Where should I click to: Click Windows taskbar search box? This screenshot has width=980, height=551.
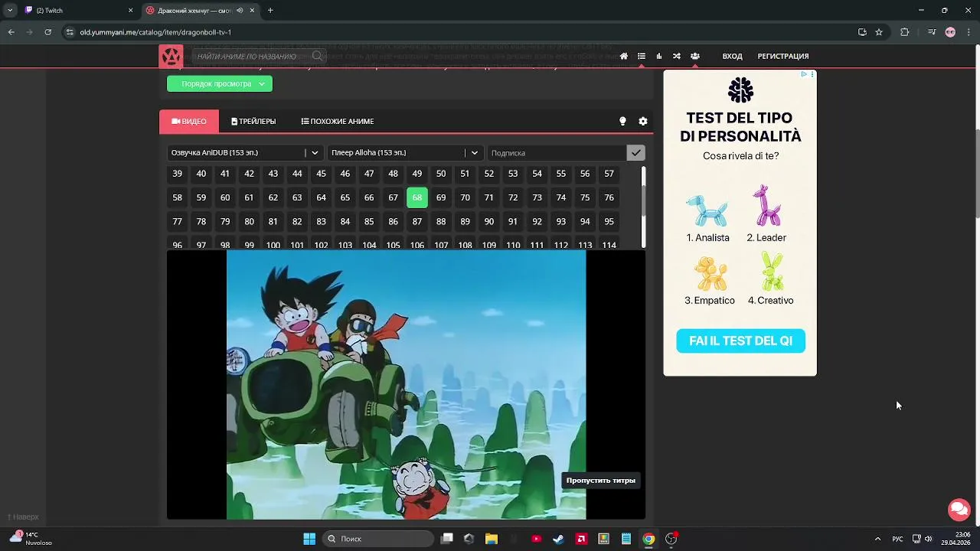(378, 539)
